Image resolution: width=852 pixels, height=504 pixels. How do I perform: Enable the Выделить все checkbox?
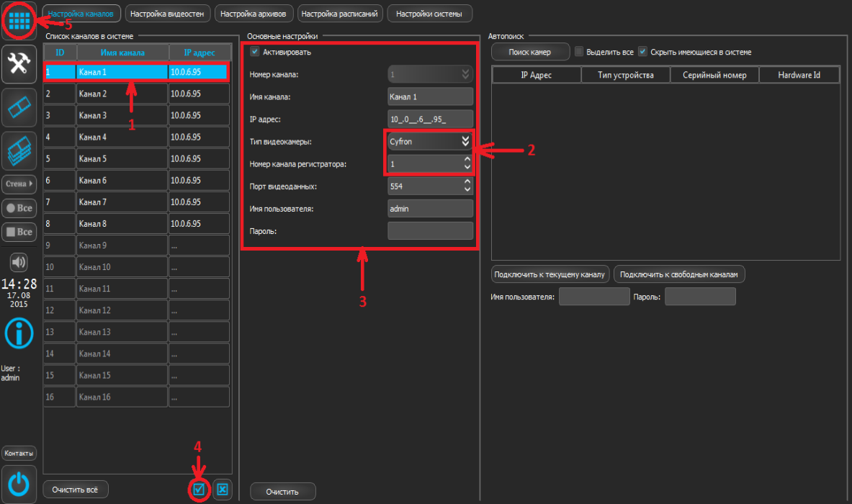[579, 53]
